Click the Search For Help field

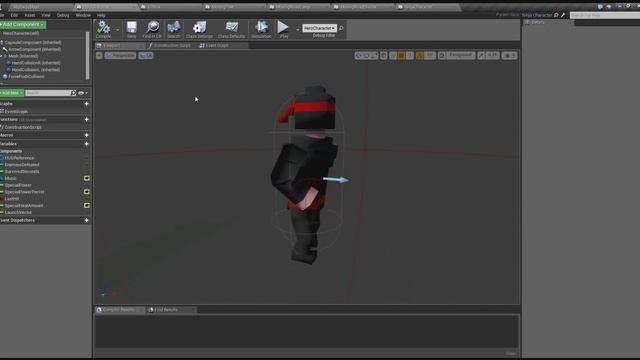click(x=605, y=15)
